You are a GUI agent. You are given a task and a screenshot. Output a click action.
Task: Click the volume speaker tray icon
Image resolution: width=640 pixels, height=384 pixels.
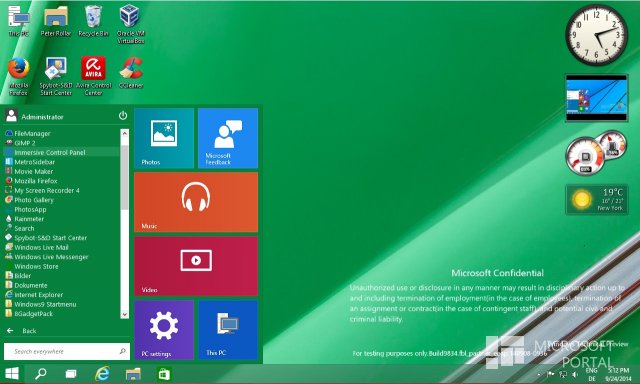(575, 374)
